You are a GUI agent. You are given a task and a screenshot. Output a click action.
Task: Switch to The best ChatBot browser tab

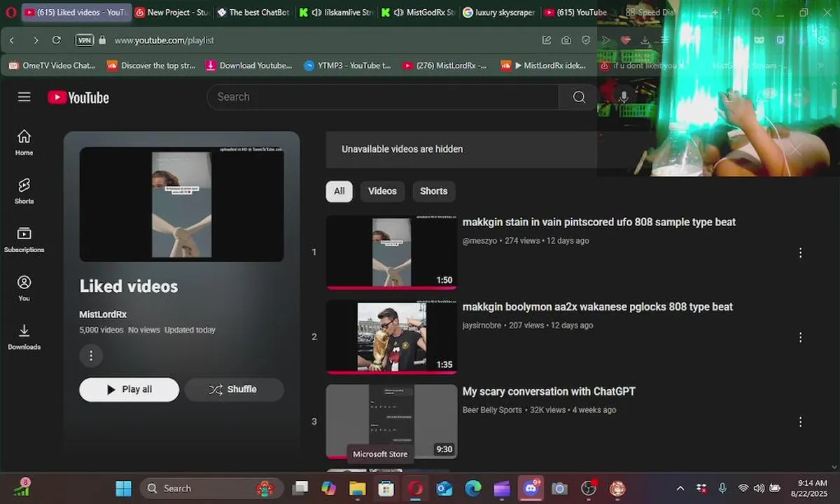253,13
